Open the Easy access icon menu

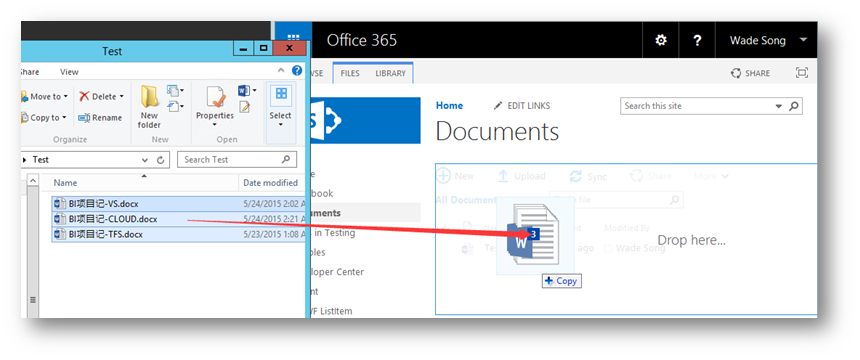[x=175, y=106]
